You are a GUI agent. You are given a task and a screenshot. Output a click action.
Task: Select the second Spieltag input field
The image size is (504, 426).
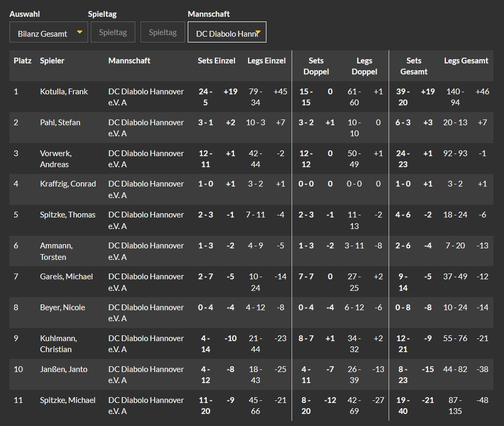click(163, 32)
